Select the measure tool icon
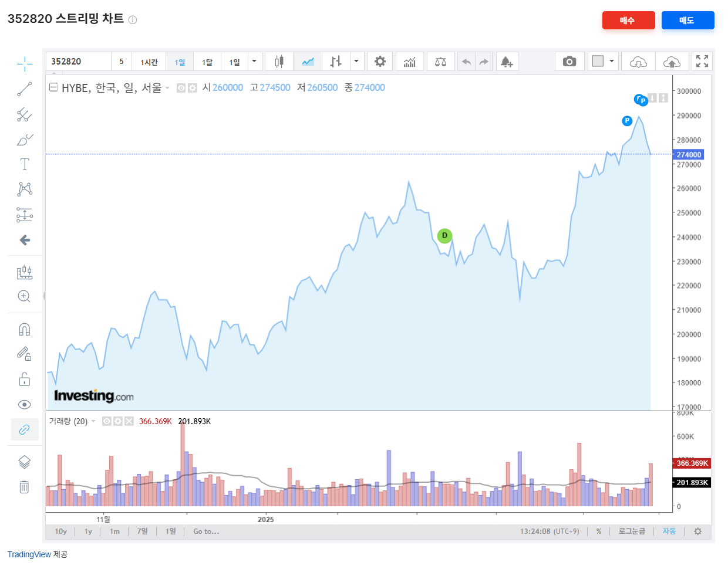The height and width of the screenshot is (569, 728). [x=25, y=272]
